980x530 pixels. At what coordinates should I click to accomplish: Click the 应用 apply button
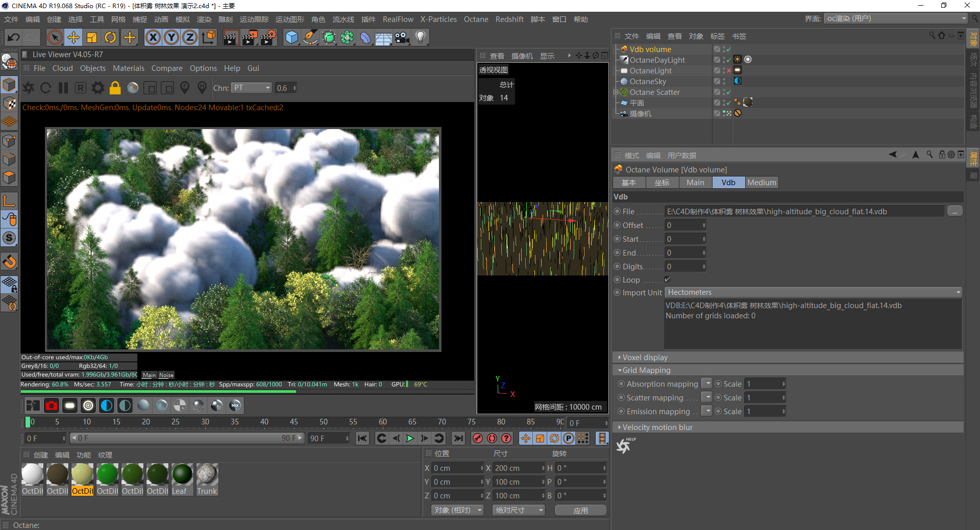pos(580,510)
